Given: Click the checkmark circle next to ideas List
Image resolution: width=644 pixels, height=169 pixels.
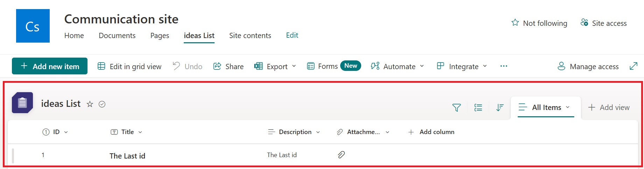Looking at the screenshot, I should point(102,104).
